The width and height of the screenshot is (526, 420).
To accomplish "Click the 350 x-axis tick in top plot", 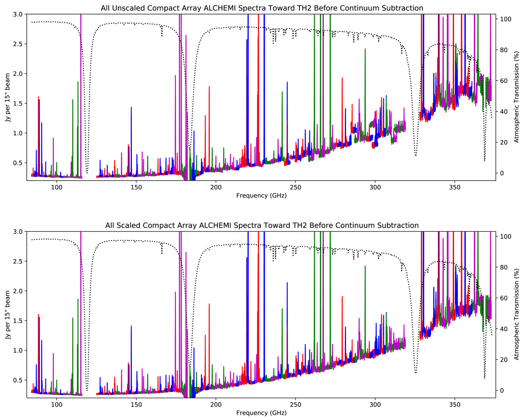I will pyautogui.click(x=455, y=187).
